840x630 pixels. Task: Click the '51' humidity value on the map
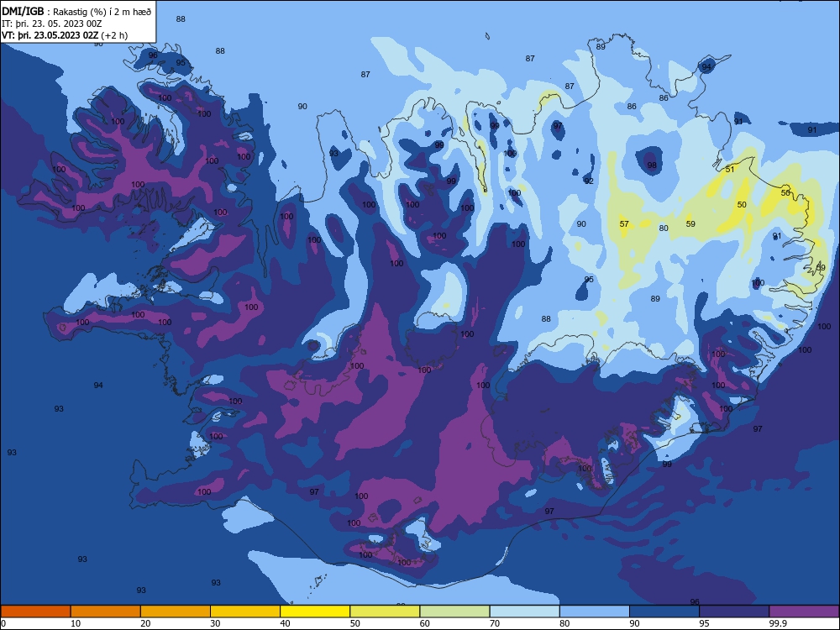tap(730, 170)
